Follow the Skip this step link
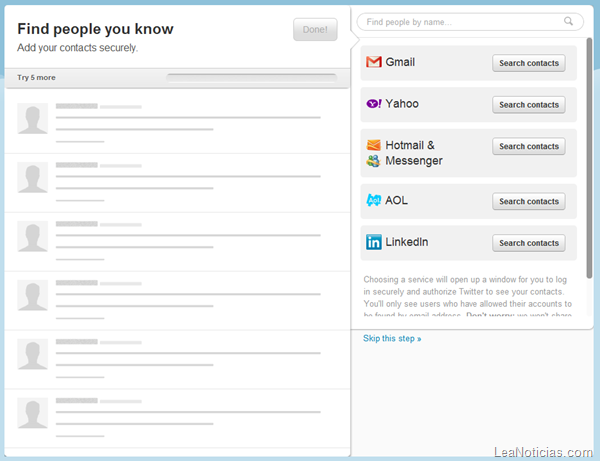 click(x=392, y=339)
